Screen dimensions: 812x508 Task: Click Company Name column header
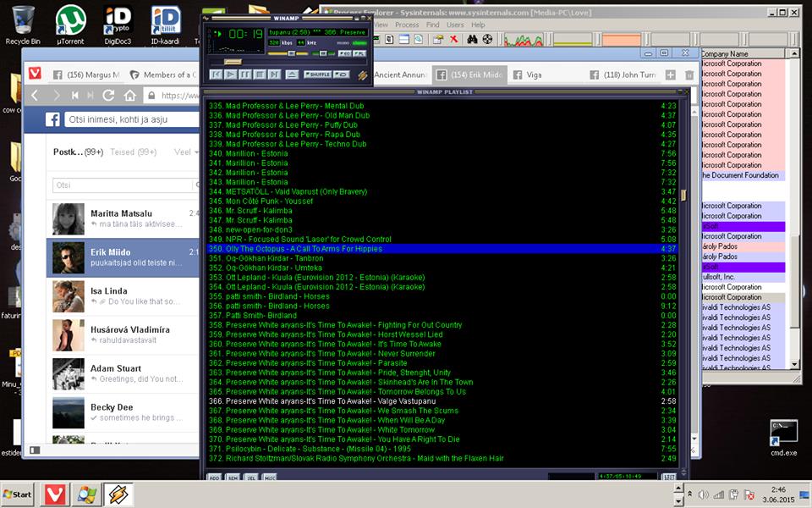(742, 53)
